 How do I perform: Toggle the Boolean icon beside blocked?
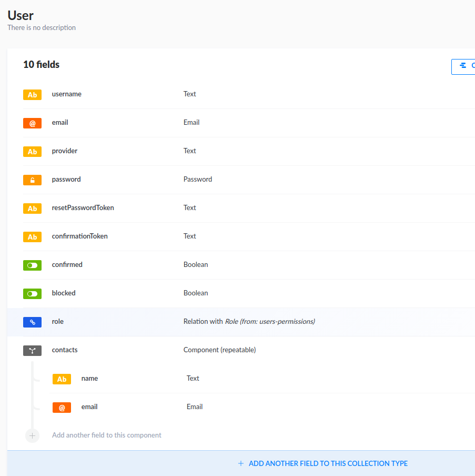coord(32,293)
